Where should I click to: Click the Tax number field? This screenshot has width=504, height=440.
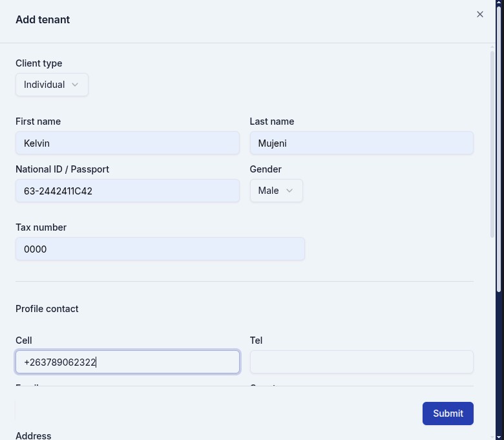[160, 249]
